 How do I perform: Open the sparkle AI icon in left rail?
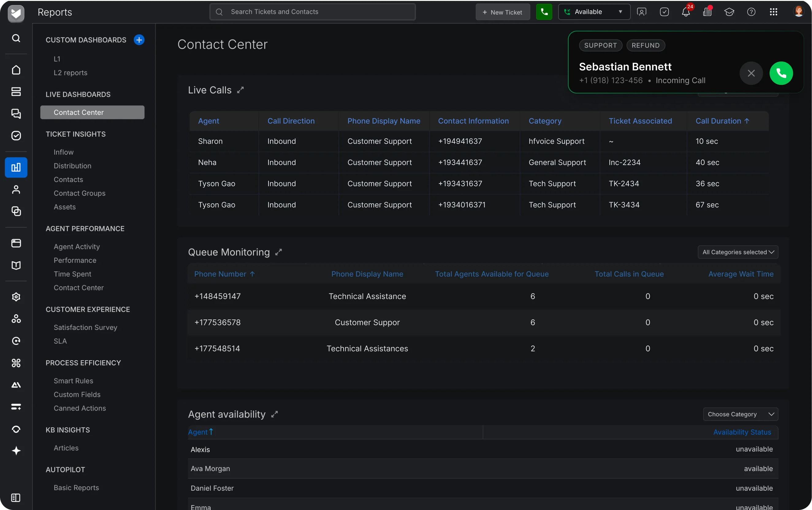(x=16, y=451)
